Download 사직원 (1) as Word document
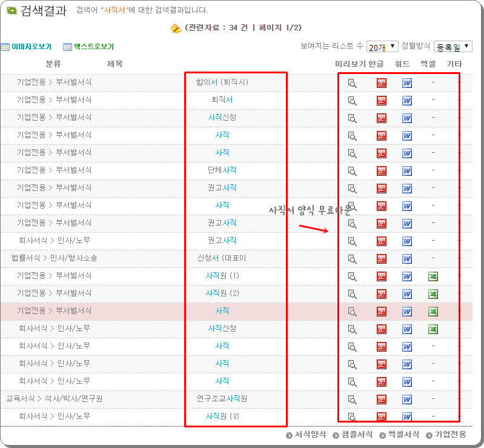 407,276
